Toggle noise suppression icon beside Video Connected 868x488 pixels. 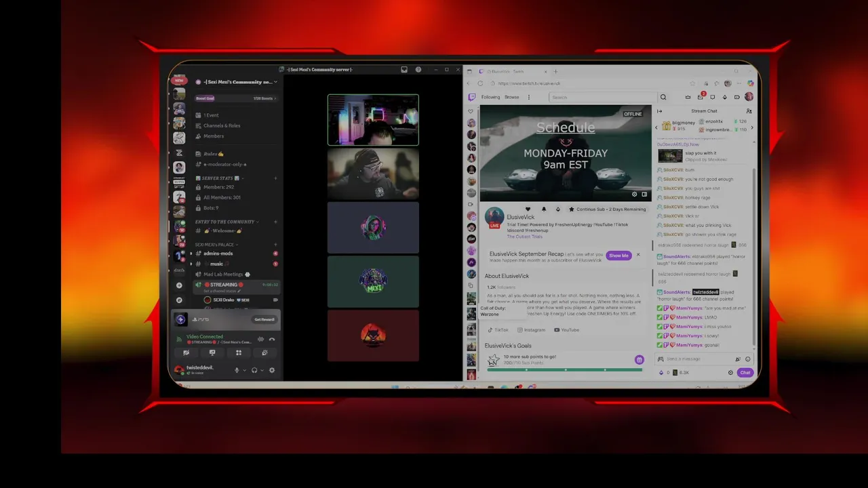click(x=260, y=339)
